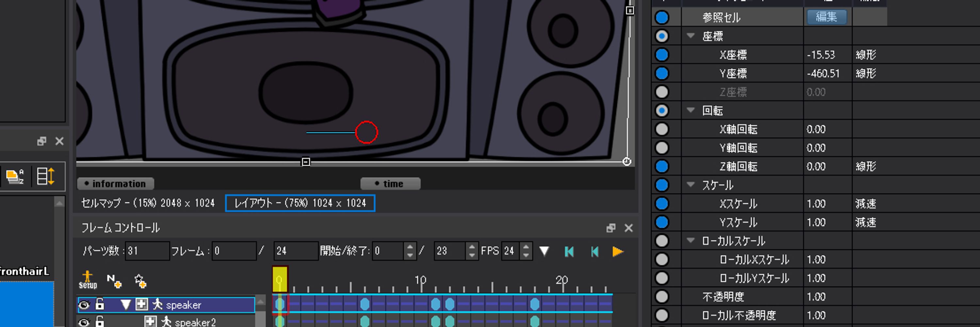The image size is (980, 327).
Task: Click the part list scrollbar up arrow
Action: coord(260,302)
